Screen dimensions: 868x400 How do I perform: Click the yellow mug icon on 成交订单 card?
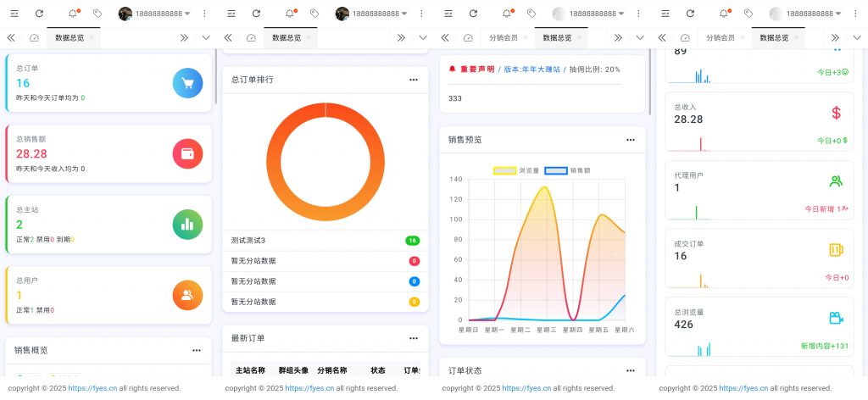(836, 249)
